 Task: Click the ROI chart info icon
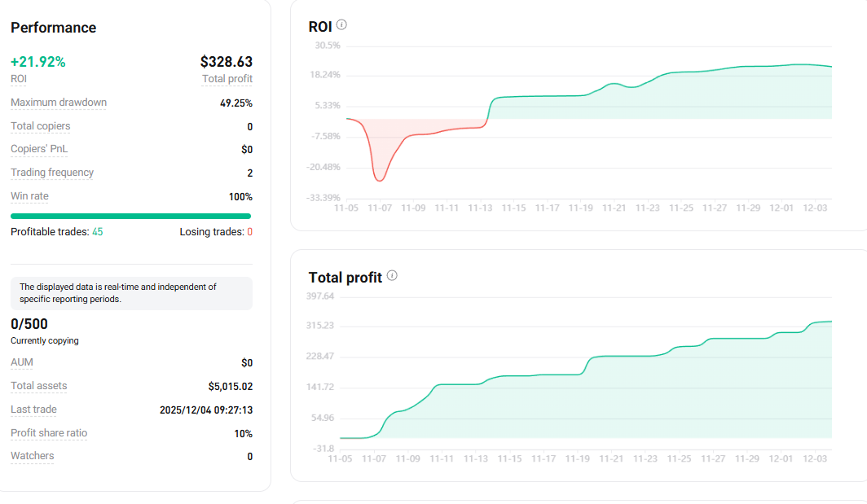(x=341, y=25)
